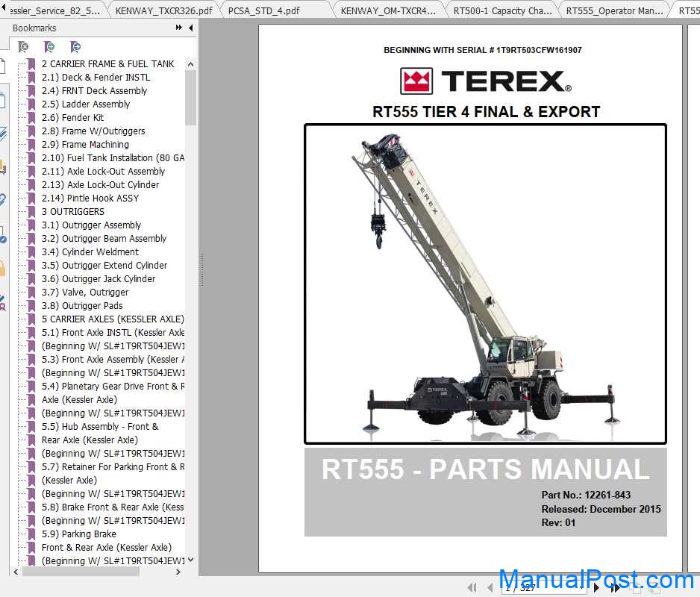
Task: Open '5.9) Parking Brake' bookmark
Action: 79,534
